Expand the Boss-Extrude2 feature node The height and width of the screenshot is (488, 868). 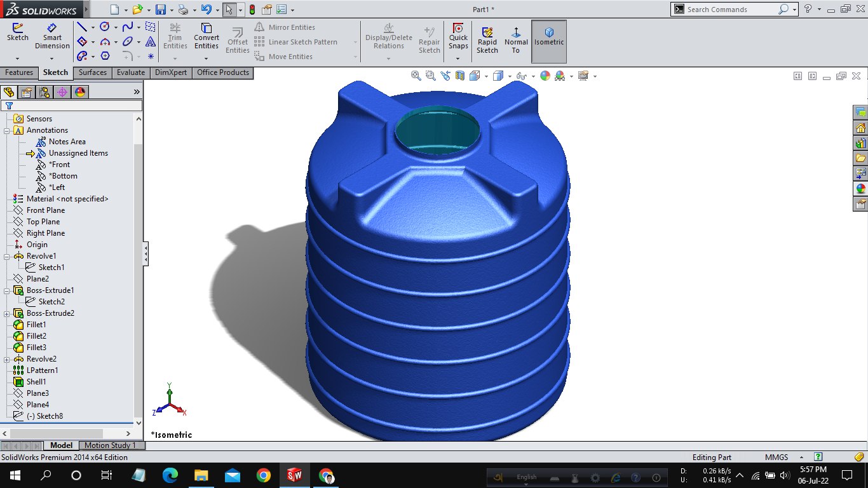pyautogui.click(x=7, y=313)
